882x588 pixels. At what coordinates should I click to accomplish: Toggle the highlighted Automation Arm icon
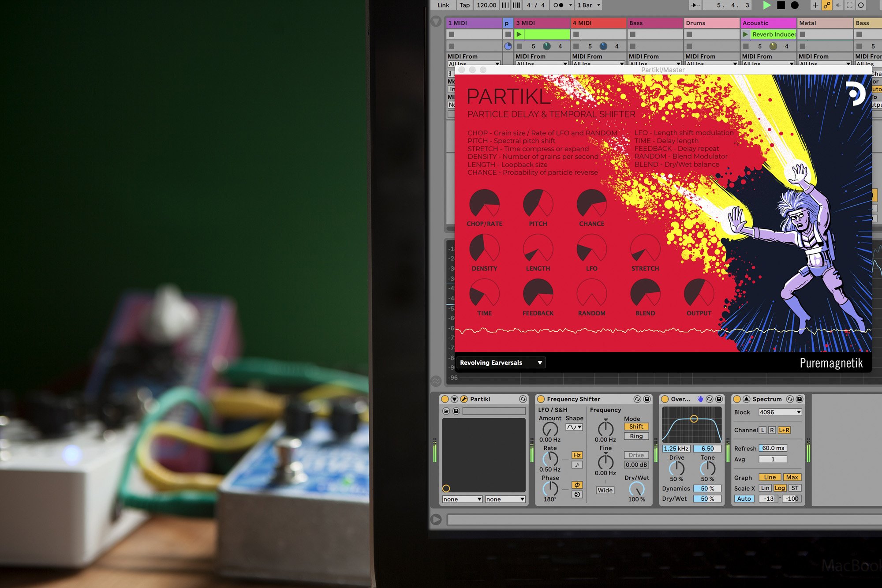[827, 5]
